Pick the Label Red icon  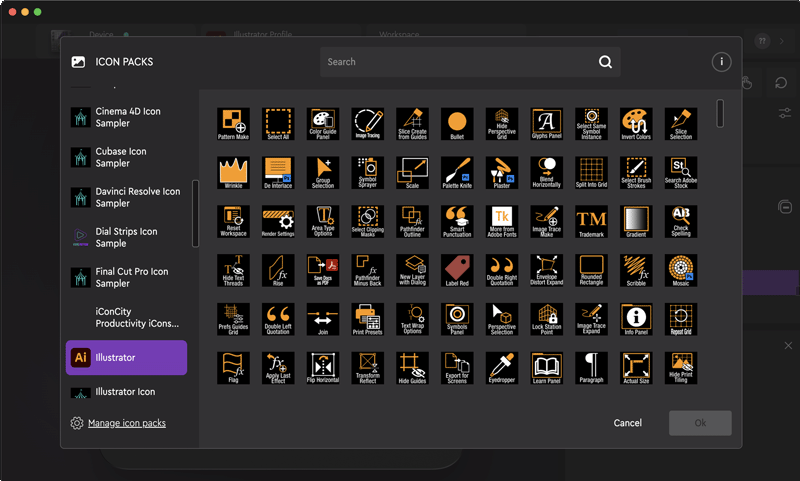pyautogui.click(x=457, y=270)
